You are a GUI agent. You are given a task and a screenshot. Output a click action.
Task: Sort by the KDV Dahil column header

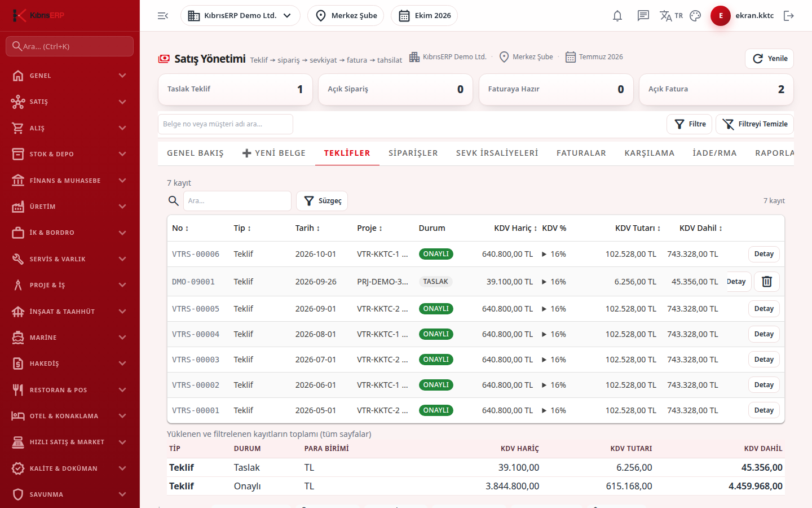[x=701, y=228]
